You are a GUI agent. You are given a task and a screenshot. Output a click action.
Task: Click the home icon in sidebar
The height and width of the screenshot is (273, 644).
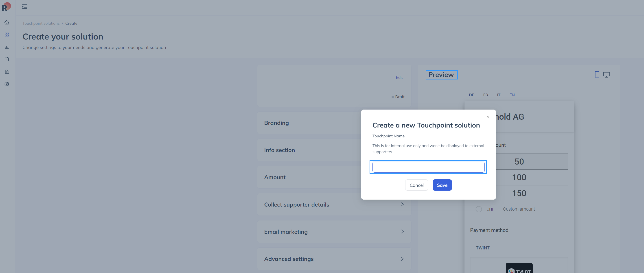(x=7, y=22)
